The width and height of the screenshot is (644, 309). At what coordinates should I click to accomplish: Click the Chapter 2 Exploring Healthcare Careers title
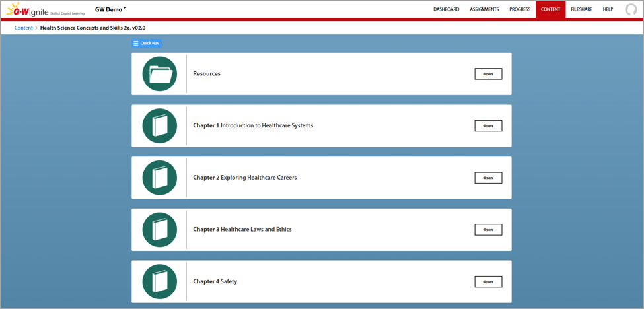(x=245, y=178)
